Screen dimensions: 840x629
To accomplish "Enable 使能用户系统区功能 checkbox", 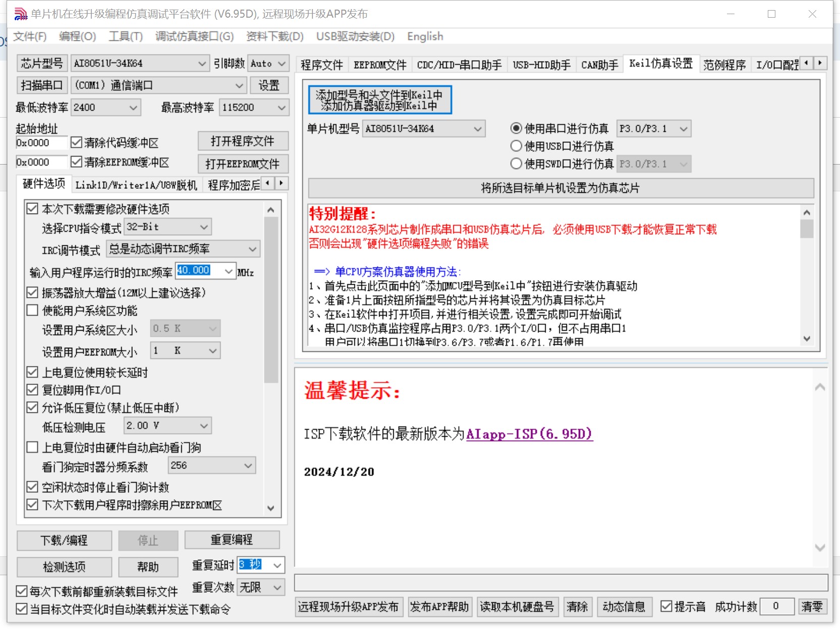I will [x=32, y=310].
